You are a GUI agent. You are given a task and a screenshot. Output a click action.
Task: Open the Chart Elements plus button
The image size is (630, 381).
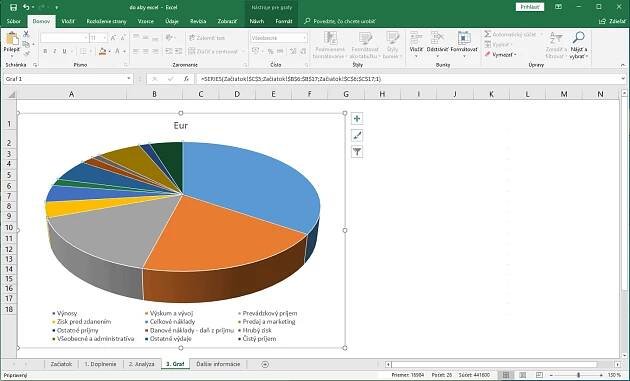click(x=357, y=119)
